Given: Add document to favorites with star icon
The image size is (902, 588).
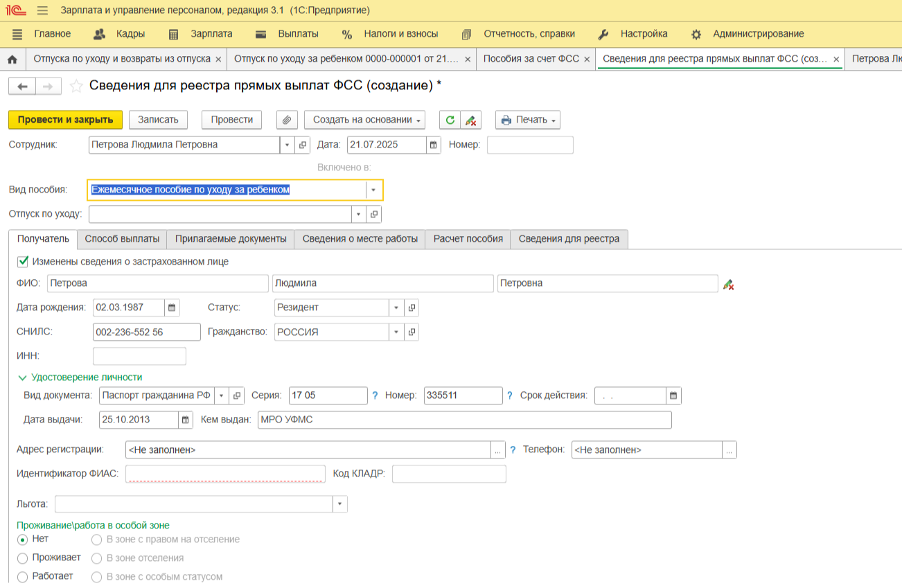Looking at the screenshot, I should point(76,86).
